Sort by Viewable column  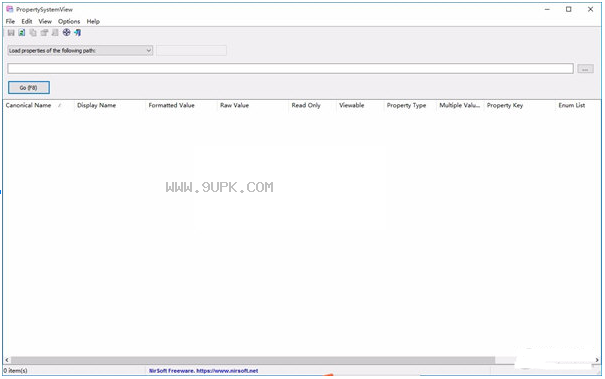360,105
